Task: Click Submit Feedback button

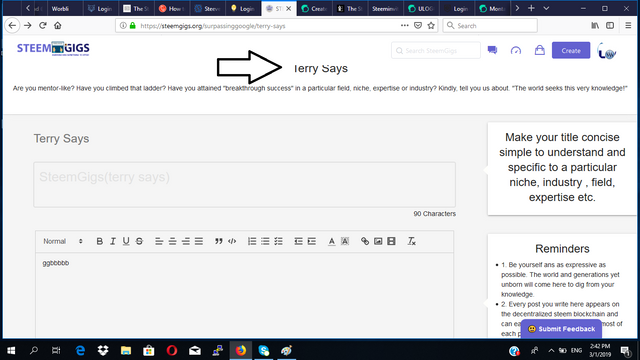Action: (561, 329)
